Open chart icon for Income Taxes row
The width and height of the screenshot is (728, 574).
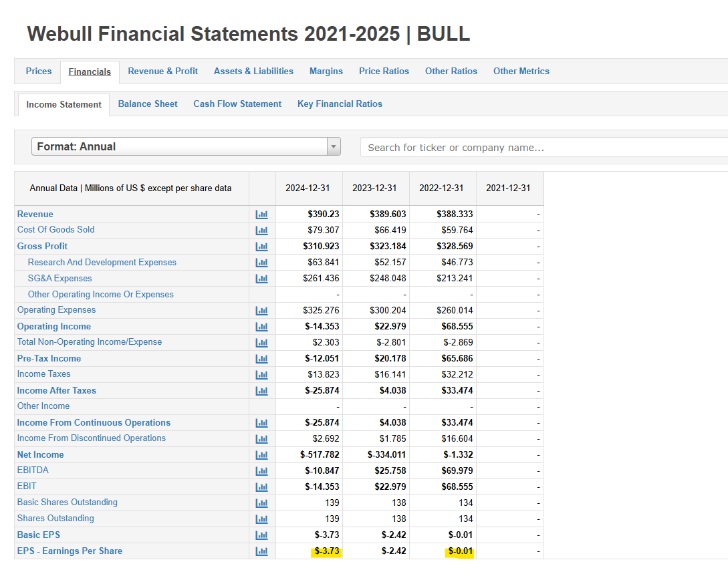click(x=262, y=374)
